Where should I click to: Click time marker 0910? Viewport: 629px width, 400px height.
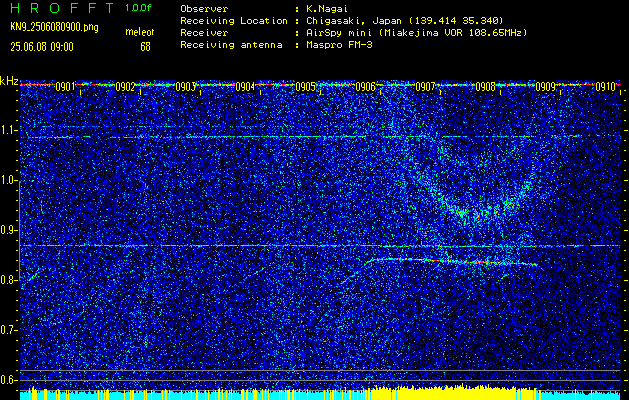[605, 87]
